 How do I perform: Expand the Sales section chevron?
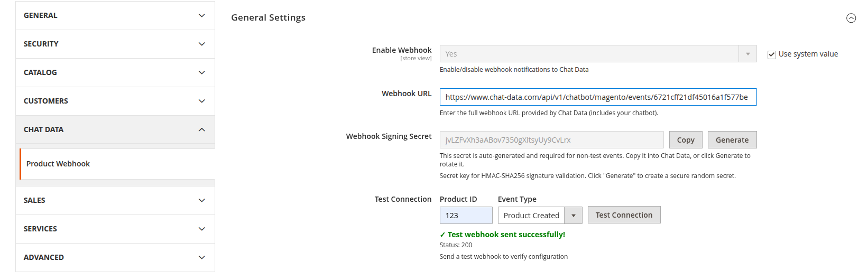(x=201, y=200)
